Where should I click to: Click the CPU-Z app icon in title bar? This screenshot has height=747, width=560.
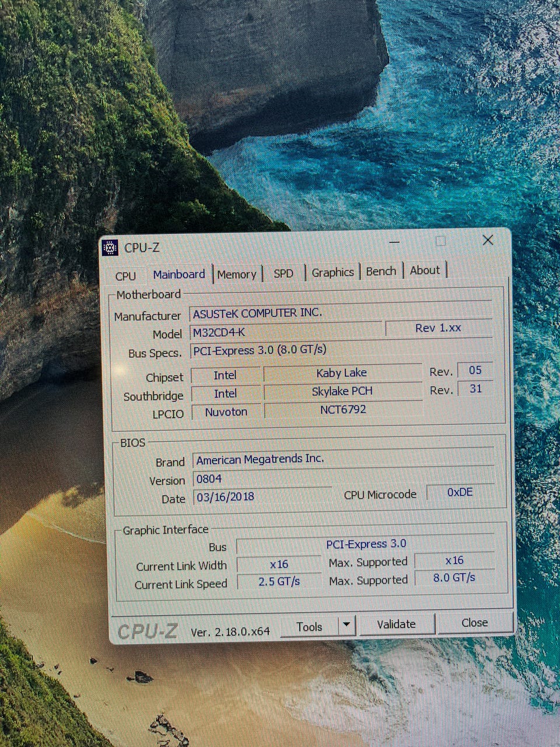tap(110, 248)
